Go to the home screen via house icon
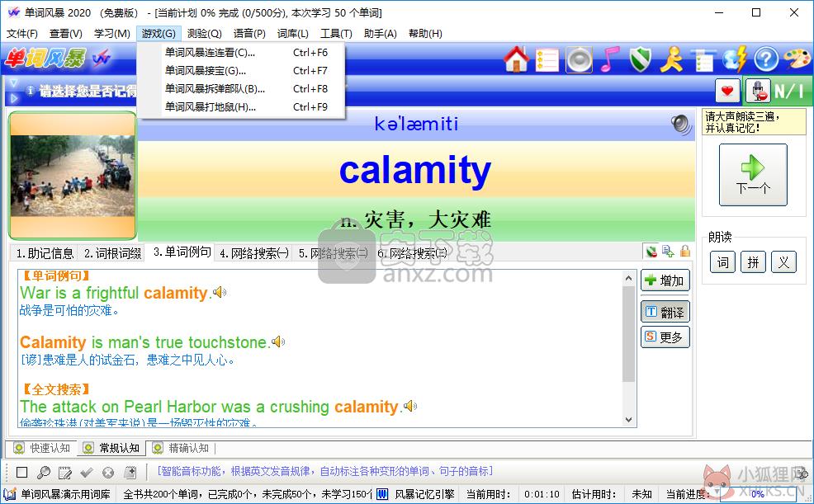This screenshot has width=814, height=504. click(516, 59)
